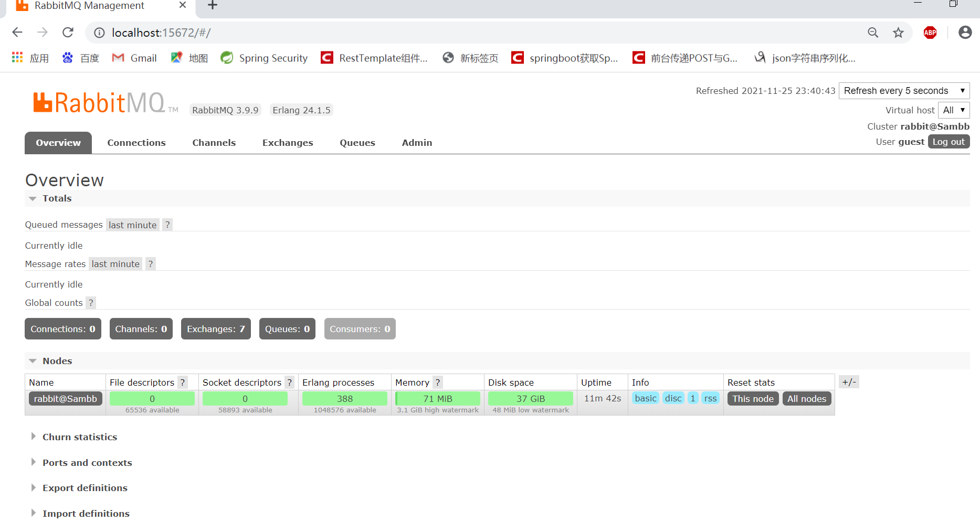Open the ABP Adblock Plus extension
980x521 pixels.
[930, 33]
